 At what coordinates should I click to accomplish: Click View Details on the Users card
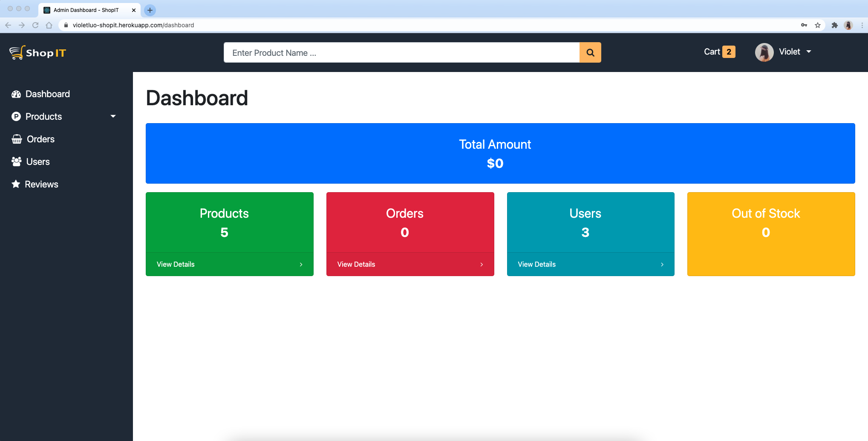(537, 264)
